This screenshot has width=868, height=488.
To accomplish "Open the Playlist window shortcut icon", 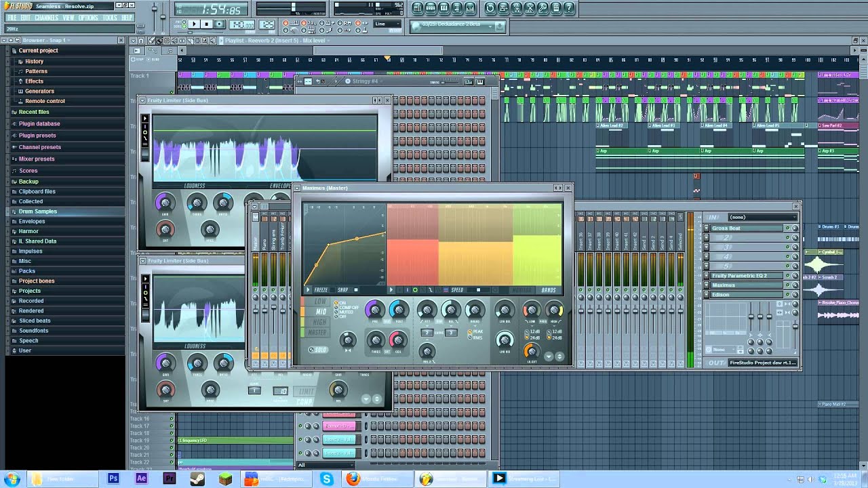I will [418, 8].
